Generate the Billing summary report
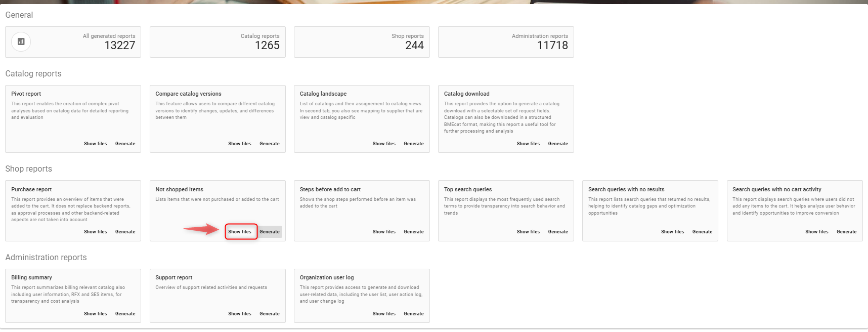This screenshot has width=868, height=332. 125,314
